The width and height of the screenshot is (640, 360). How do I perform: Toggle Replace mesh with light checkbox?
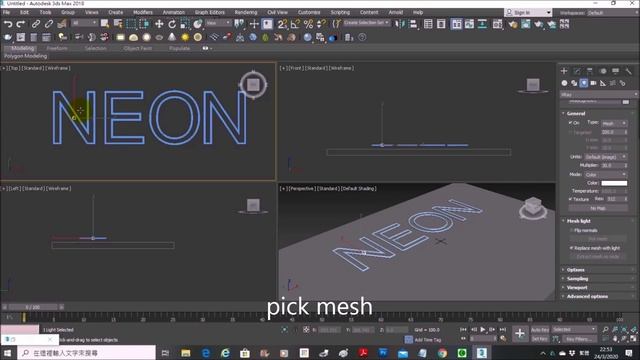point(572,248)
